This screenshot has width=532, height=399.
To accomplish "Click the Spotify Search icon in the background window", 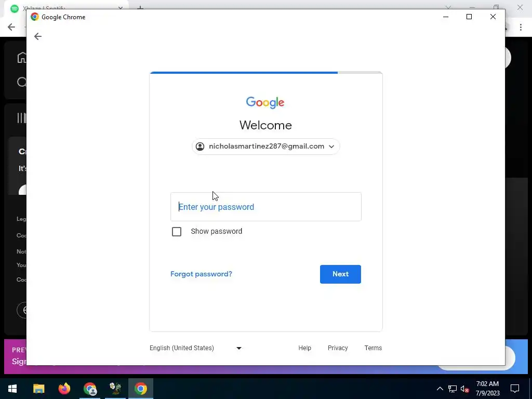I will pos(22,82).
